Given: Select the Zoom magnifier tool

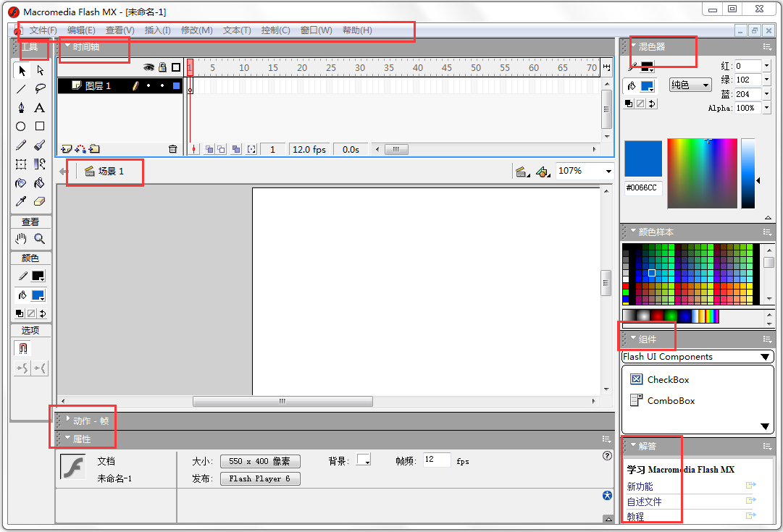Looking at the screenshot, I should (40, 239).
